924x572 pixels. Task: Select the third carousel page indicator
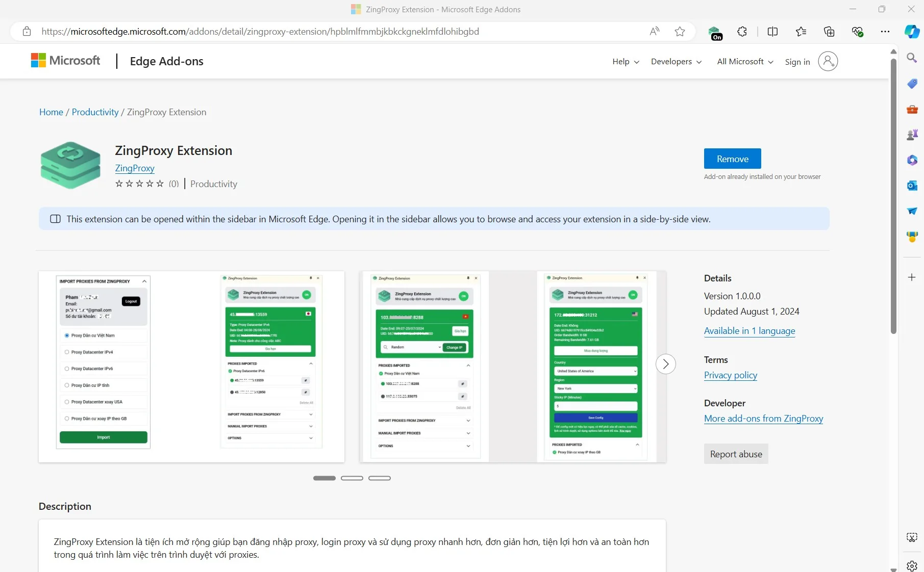point(379,478)
